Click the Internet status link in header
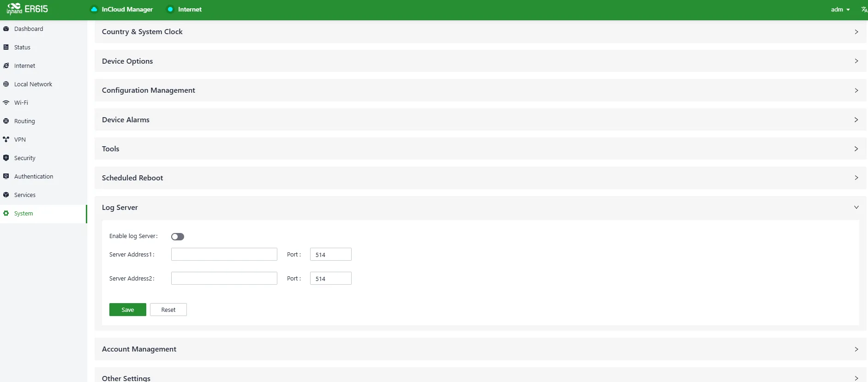 point(190,9)
